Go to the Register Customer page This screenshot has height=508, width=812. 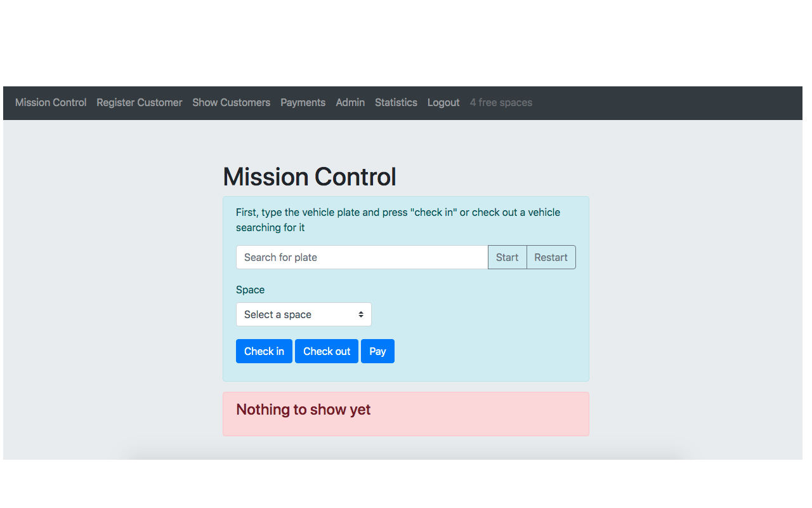click(139, 102)
